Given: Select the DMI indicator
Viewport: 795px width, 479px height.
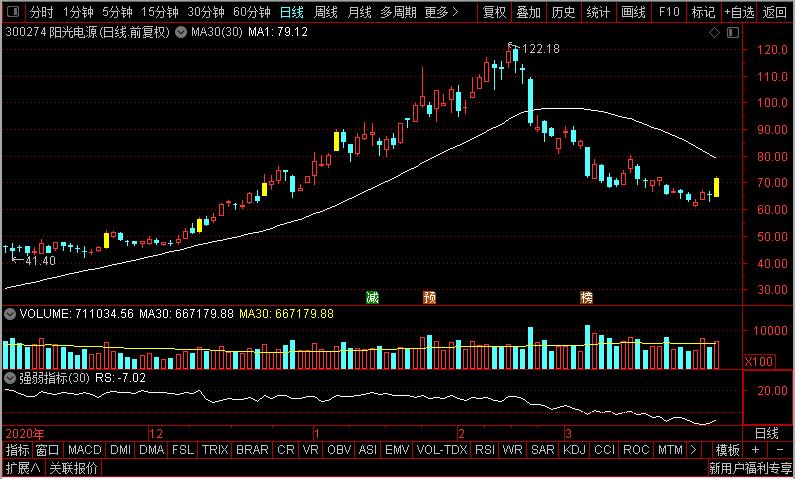Looking at the screenshot, I should 121,450.
